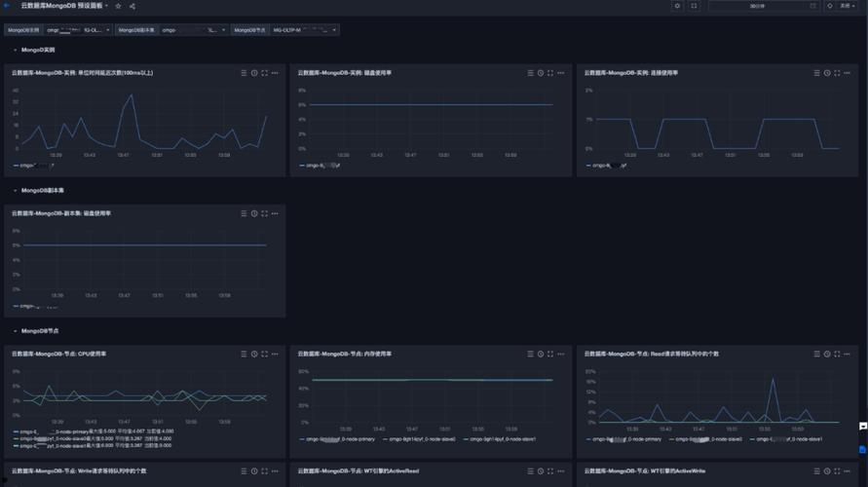Toggle node-primary series in 内存使用率 legend
Viewport: 868px width, 487px height.
pos(337,439)
